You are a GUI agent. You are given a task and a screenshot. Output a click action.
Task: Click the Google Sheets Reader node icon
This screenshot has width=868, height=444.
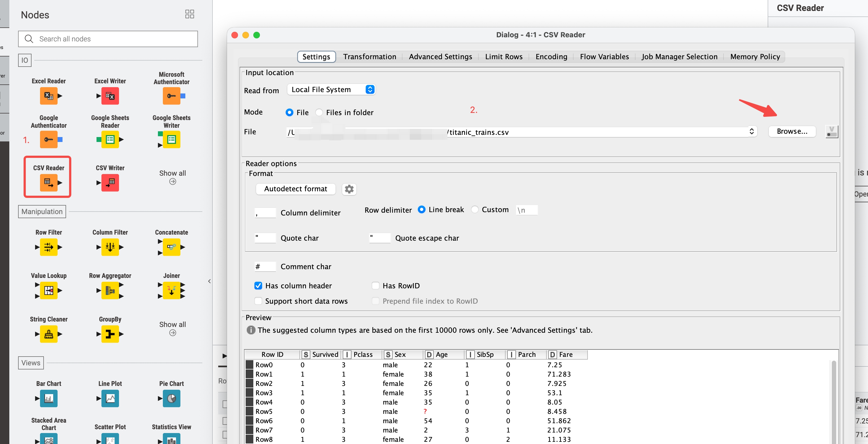(x=110, y=139)
